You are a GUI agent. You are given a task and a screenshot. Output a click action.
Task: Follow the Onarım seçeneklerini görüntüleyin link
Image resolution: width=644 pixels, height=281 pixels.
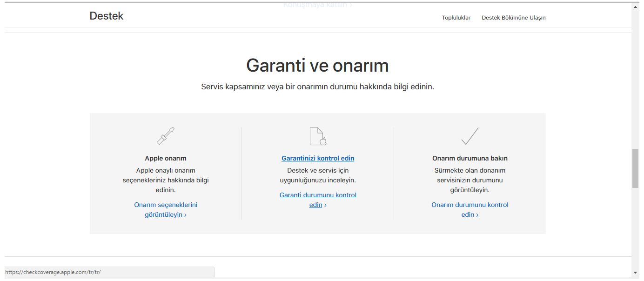[x=166, y=210]
